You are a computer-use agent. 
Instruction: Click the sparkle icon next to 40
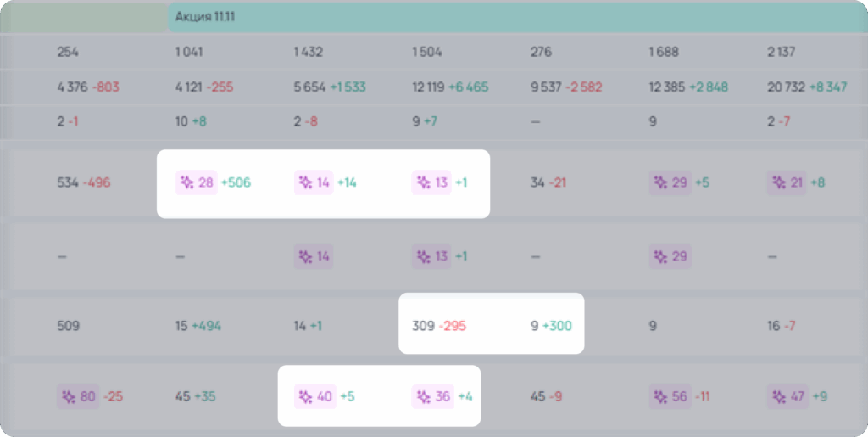click(x=305, y=396)
